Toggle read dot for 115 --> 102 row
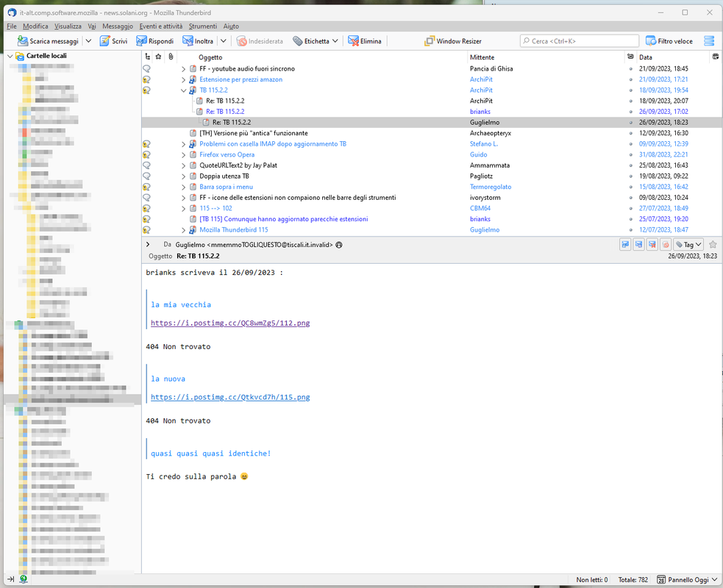This screenshot has height=588, width=723. pyautogui.click(x=631, y=209)
